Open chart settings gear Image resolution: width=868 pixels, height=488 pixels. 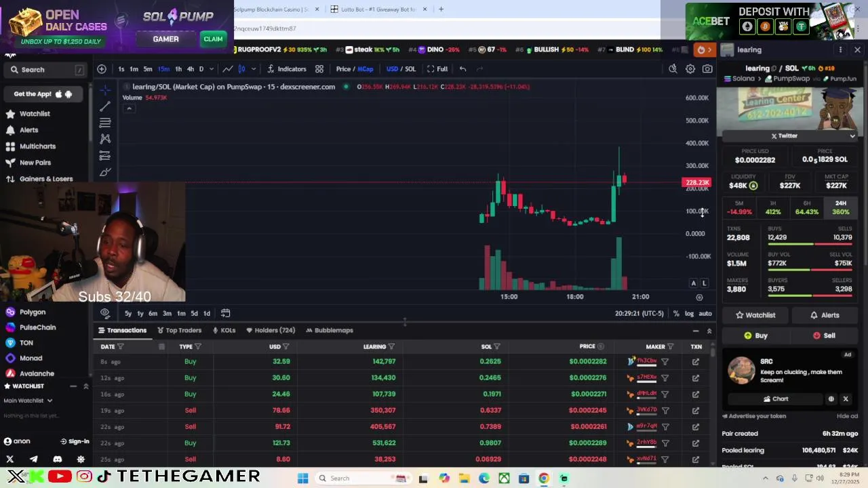(690, 68)
